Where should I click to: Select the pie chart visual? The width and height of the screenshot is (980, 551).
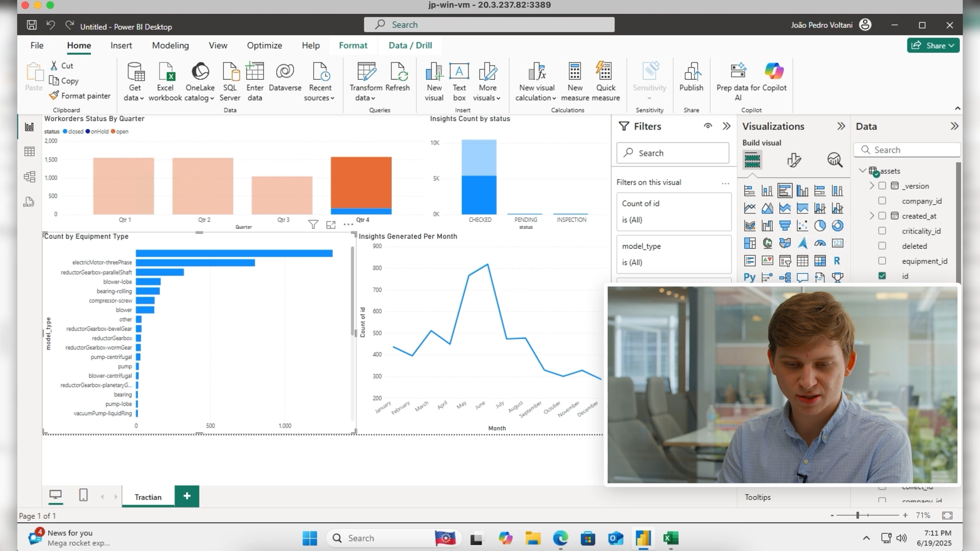[820, 225]
